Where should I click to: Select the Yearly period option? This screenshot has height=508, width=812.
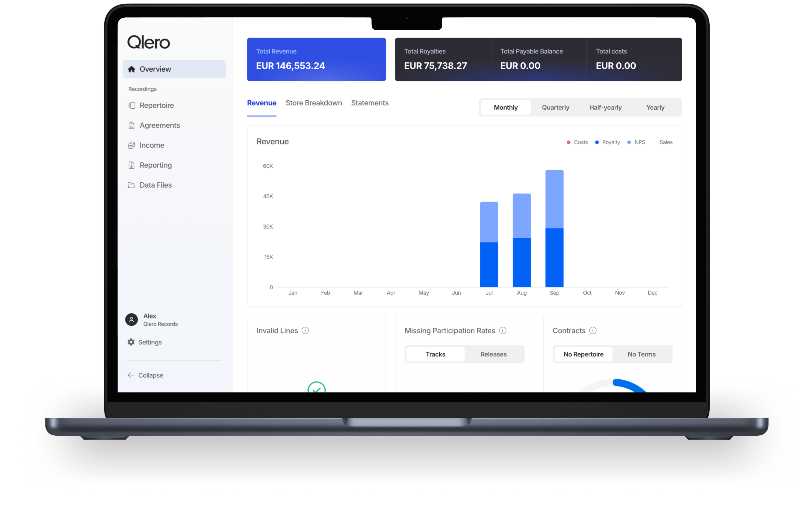(655, 108)
